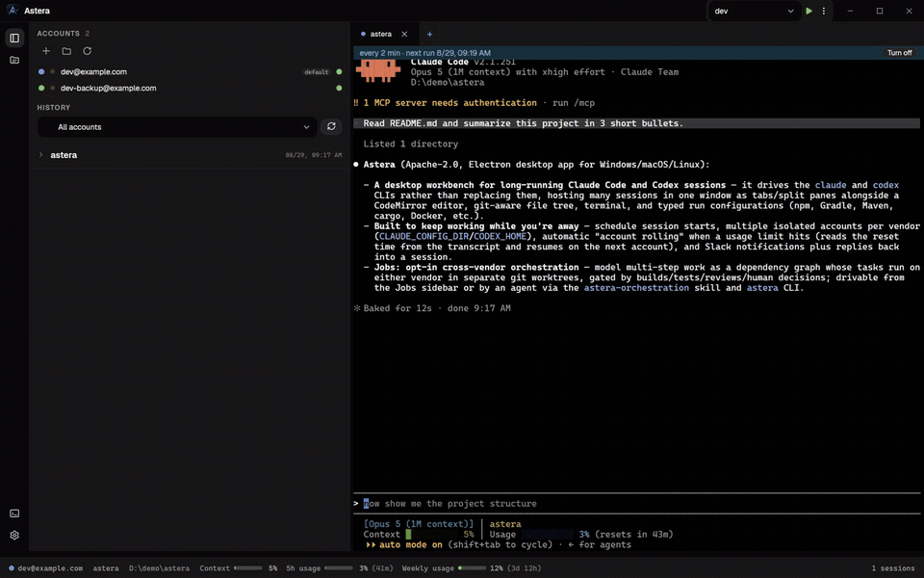Click the claude link in the summary
Image resolution: width=924 pixels, height=578 pixels.
(831, 185)
